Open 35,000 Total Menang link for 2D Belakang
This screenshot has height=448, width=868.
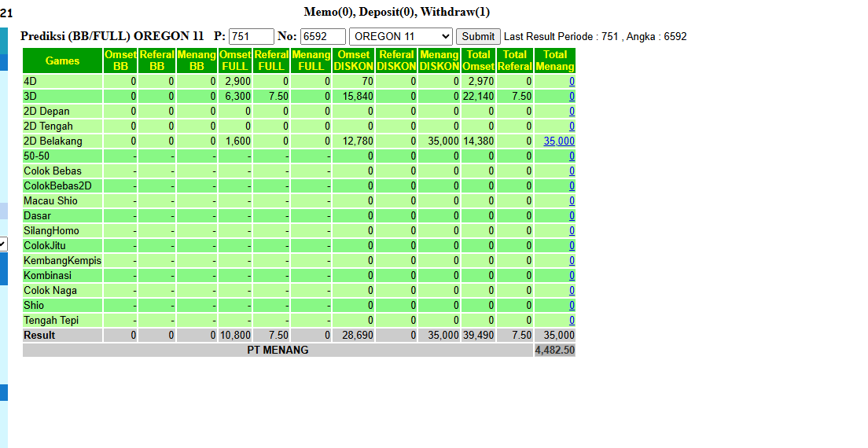559,141
